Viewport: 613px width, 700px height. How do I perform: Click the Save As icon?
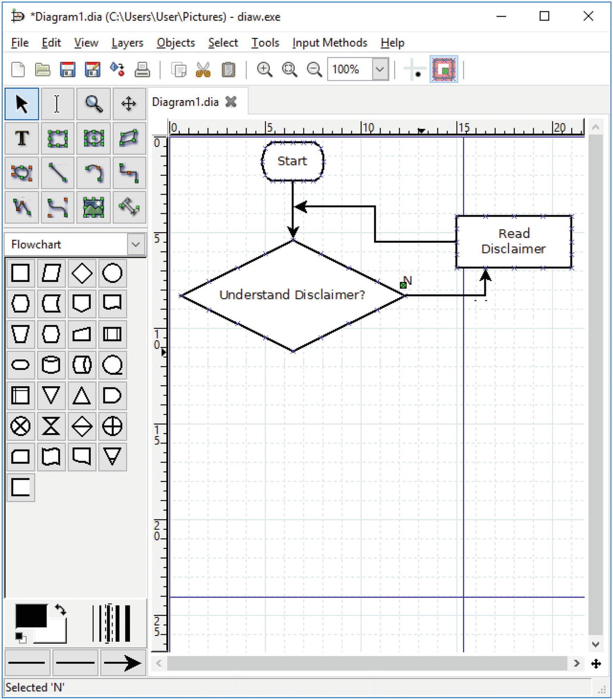coord(93,70)
